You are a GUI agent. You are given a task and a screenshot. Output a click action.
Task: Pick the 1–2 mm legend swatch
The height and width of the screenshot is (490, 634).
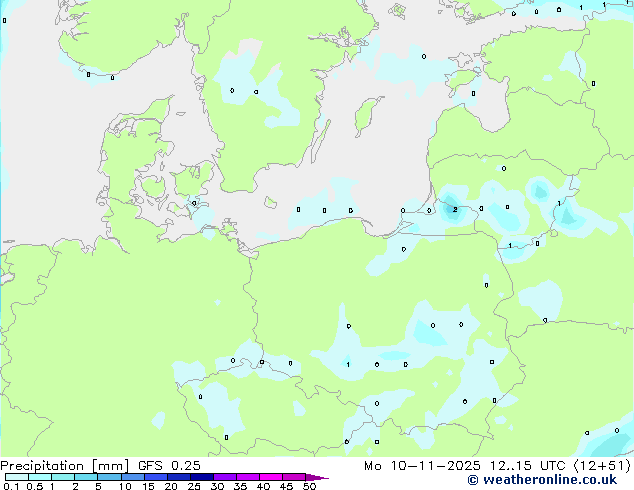point(63,477)
